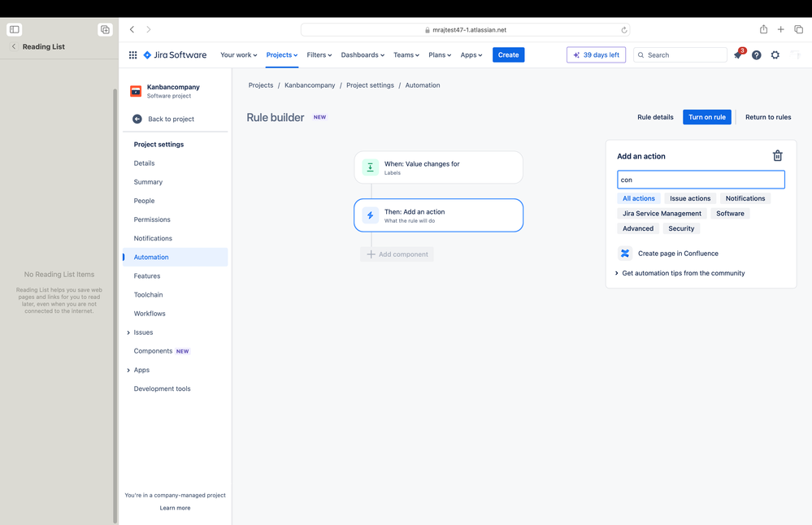The height and width of the screenshot is (525, 812).
Task: Open the app switcher grid icon
Action: point(132,55)
